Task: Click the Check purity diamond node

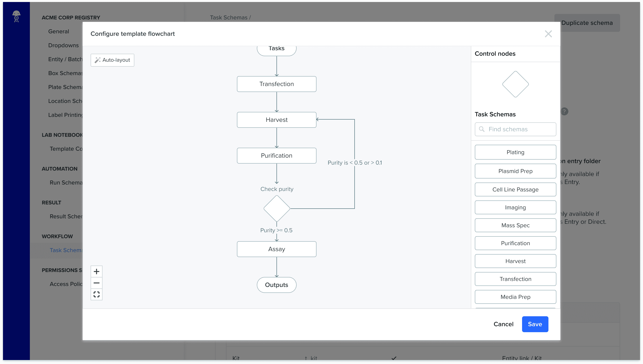Action: pyautogui.click(x=276, y=208)
